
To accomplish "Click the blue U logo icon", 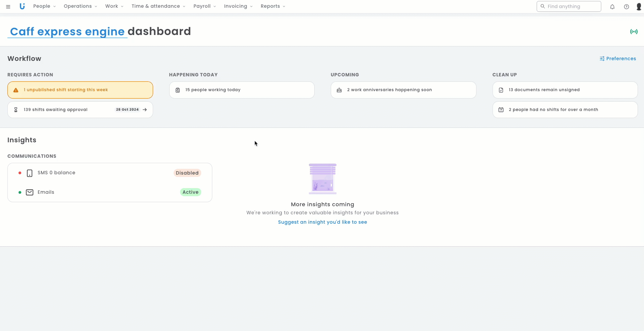I will point(22,6).
